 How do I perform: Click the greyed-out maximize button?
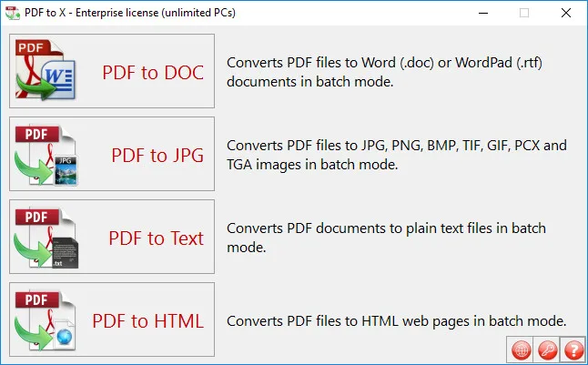pos(524,13)
